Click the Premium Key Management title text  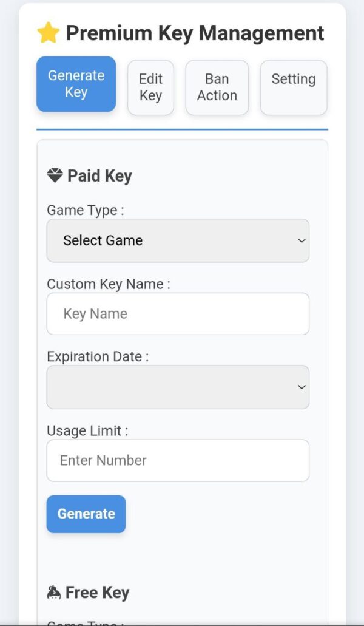tap(195, 33)
